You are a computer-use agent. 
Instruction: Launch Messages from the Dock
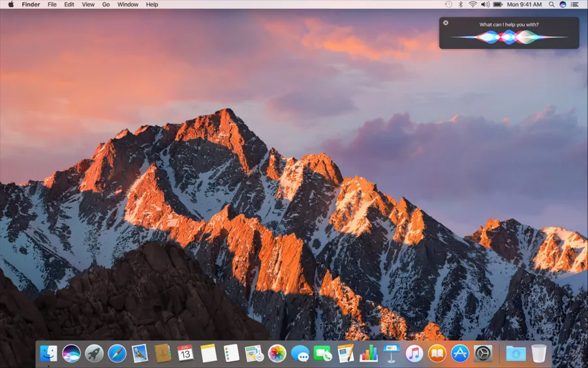pyautogui.click(x=300, y=354)
